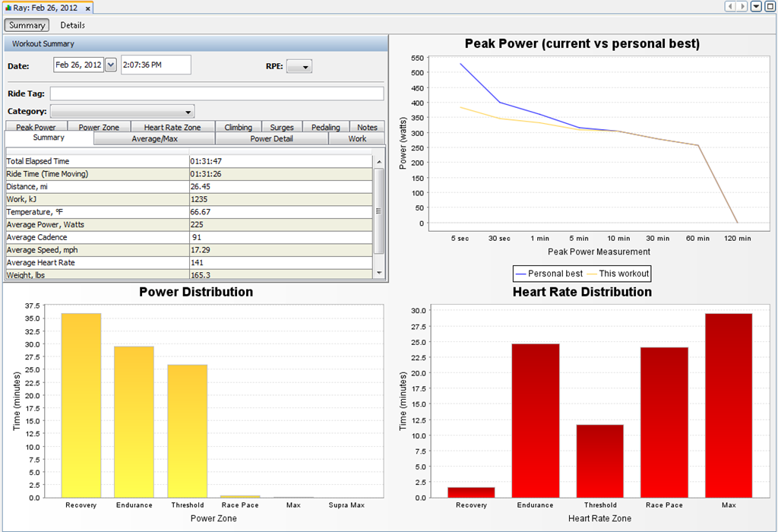The width and height of the screenshot is (778, 532).
Task: Expand the RPE dropdown
Action: pos(299,67)
